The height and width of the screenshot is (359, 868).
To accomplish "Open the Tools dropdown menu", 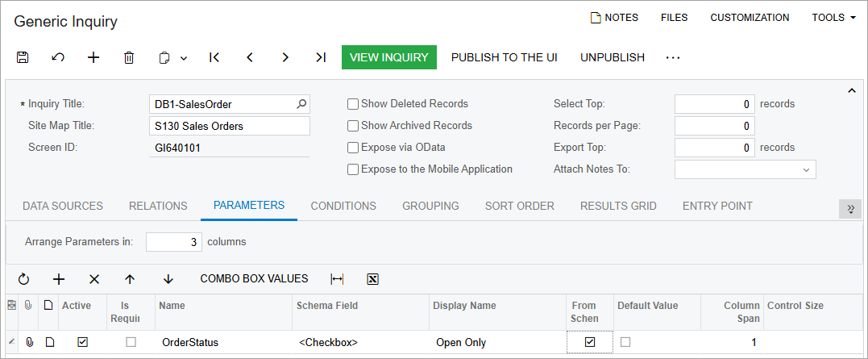I will (833, 18).
